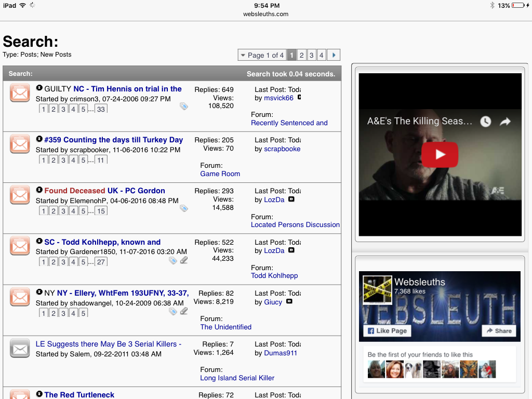
Task: Click the envelope icon for Turkey Day thread
Action: 20,144
